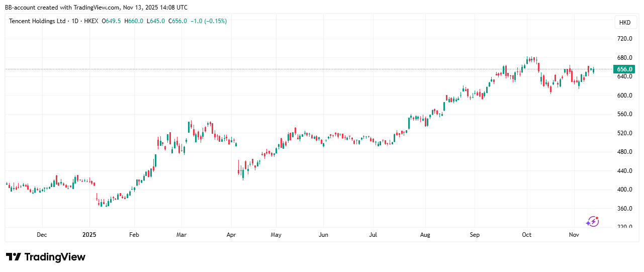
Task: Click the Tencent Holdings Ltd symbol title
Action: [37, 21]
